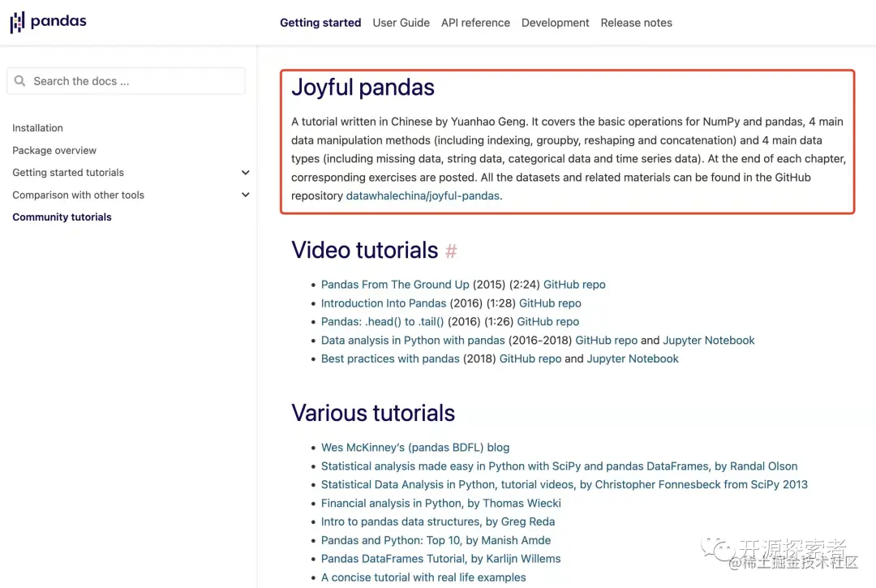
Task: Click the pandas logo icon
Action: pyautogui.click(x=17, y=23)
